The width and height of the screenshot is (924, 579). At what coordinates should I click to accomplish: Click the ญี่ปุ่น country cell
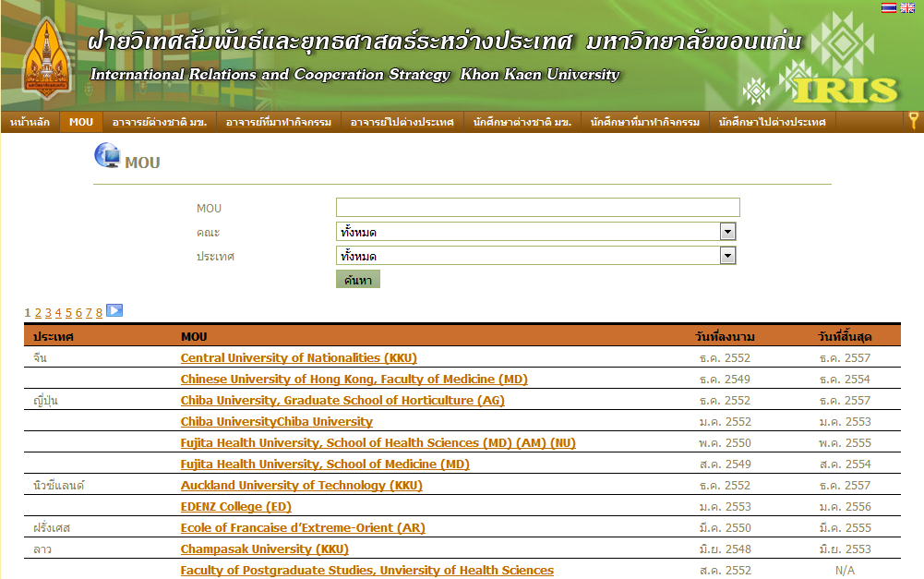(45, 401)
